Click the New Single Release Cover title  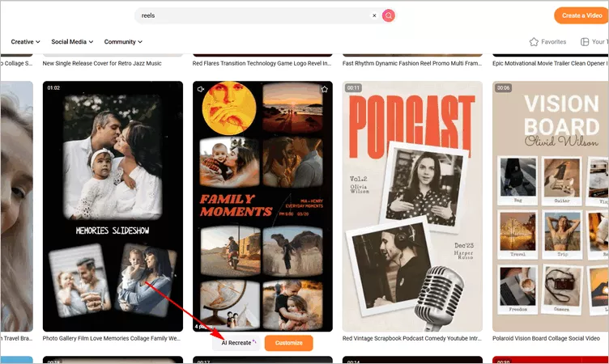point(102,63)
